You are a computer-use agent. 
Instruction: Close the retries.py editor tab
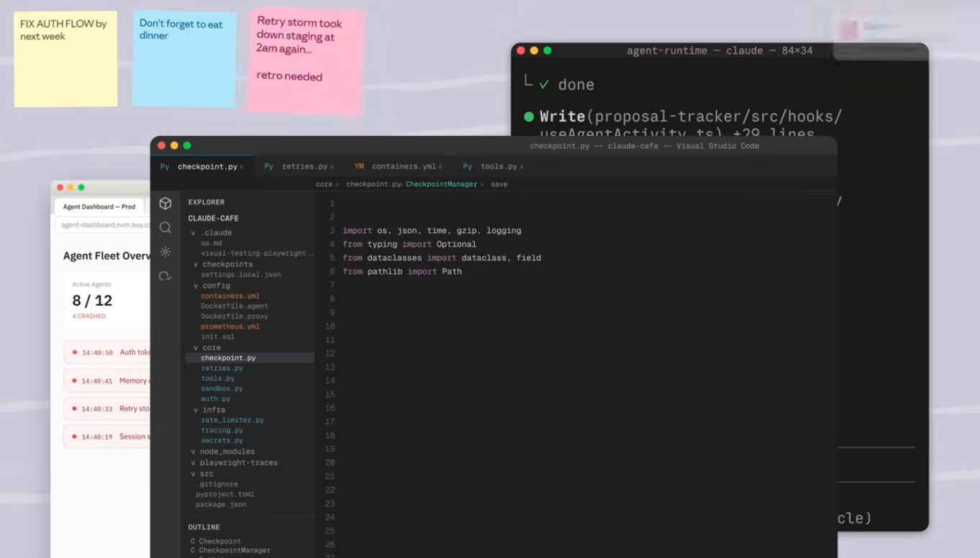coord(332,167)
